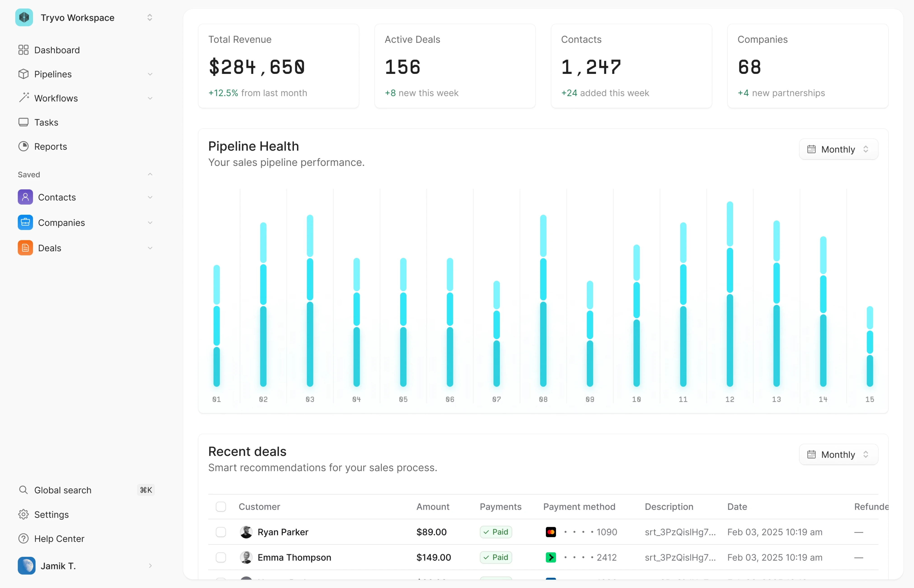Click the Total Revenue stat card

pyautogui.click(x=278, y=66)
